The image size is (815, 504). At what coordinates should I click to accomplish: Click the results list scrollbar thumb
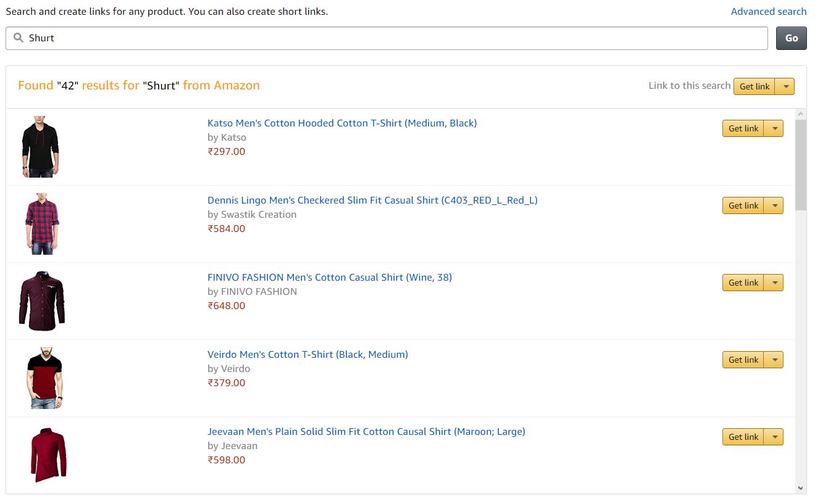pyautogui.click(x=801, y=165)
